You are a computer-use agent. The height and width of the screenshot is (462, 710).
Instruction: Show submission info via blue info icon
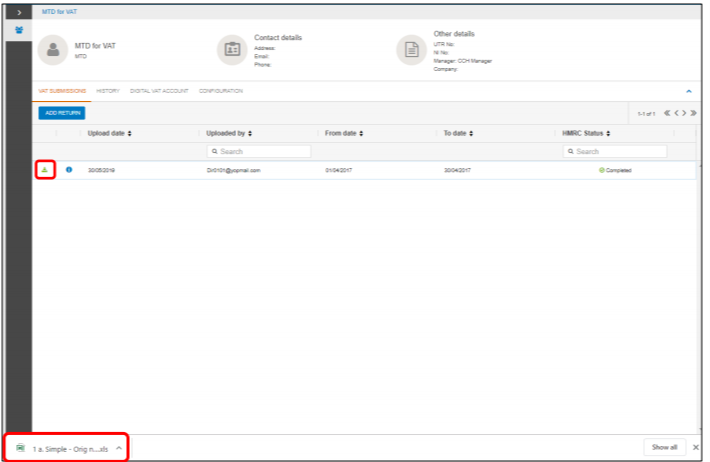pyautogui.click(x=69, y=170)
